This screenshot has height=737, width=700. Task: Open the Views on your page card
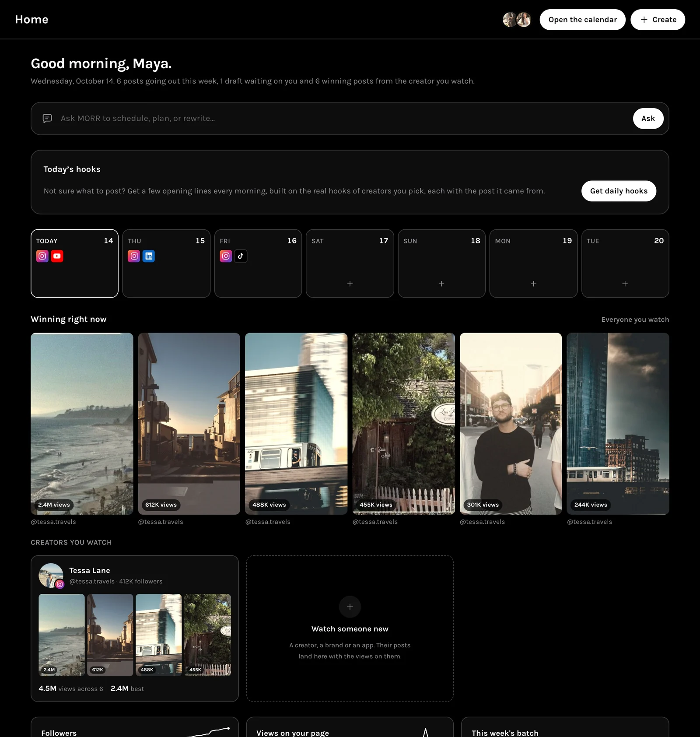pos(350,727)
